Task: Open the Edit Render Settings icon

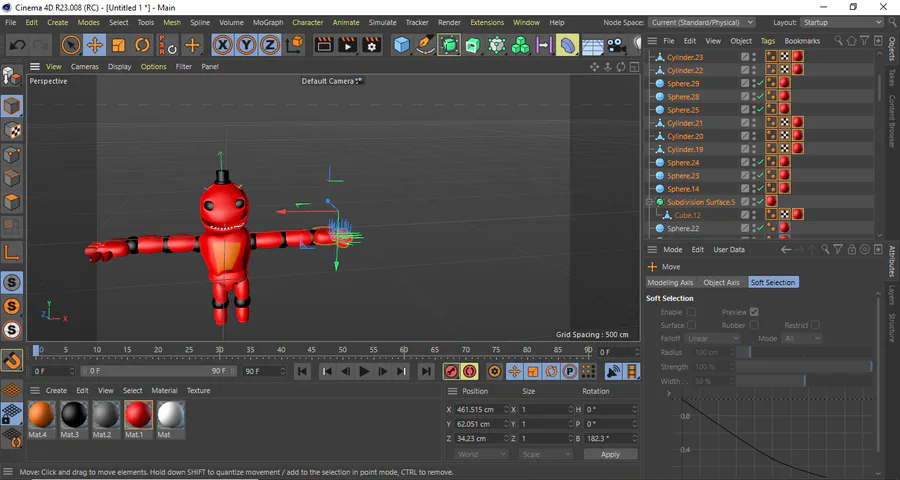Action: click(x=372, y=45)
